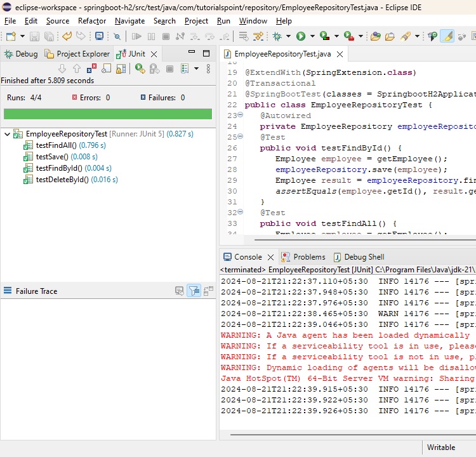
Task: Collapse the EmployeeRepositoryTest tree node
Action: pyautogui.click(x=7, y=134)
